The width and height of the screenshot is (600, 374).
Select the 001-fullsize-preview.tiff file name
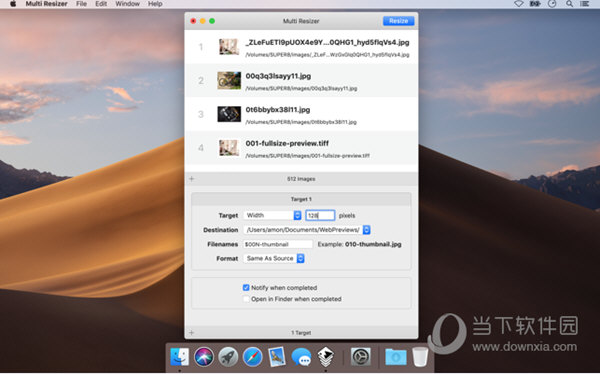287,144
